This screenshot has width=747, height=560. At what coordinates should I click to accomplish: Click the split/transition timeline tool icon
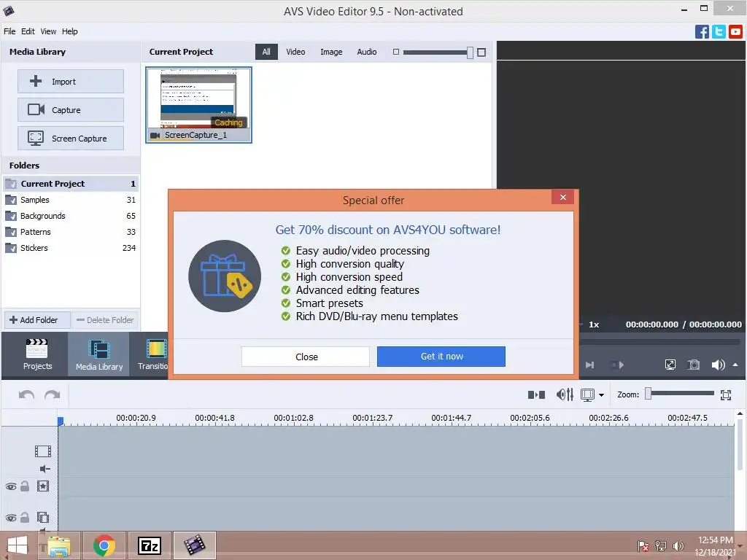click(536, 394)
